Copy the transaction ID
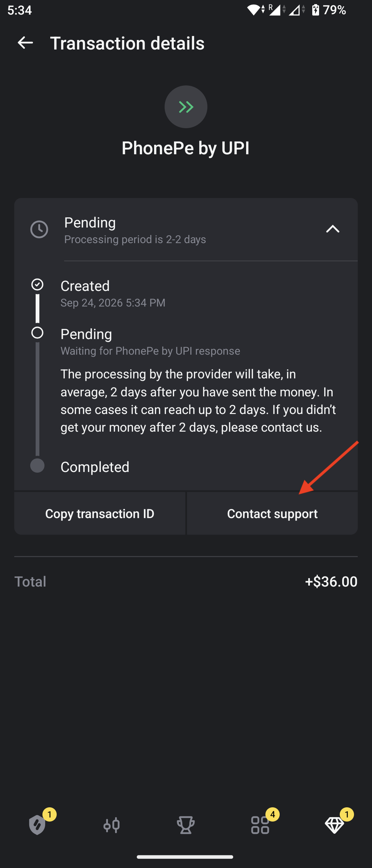372x868 pixels. point(100,513)
